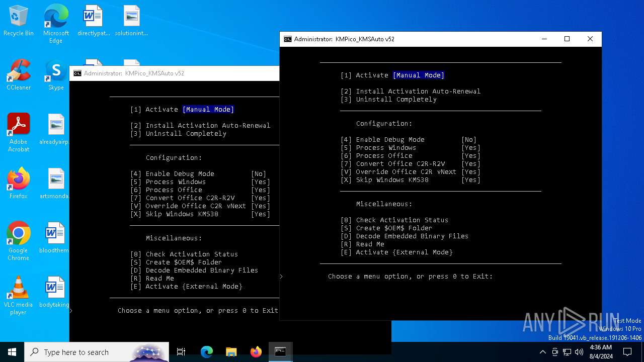Screen dimensions: 644x362
Task: Click 'Decode Embedded Binary Files' in front window
Action: coord(413,236)
